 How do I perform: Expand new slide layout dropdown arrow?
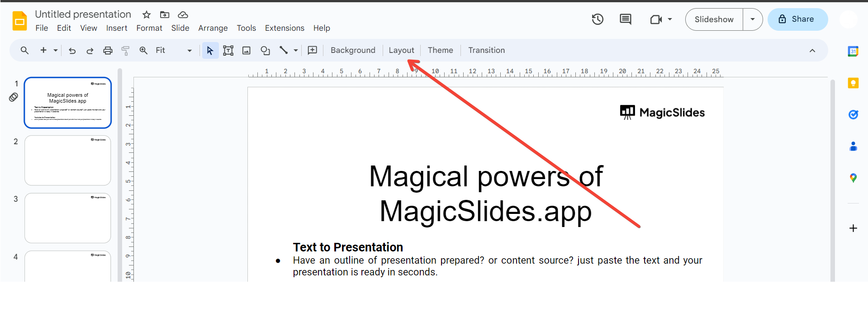tap(56, 51)
